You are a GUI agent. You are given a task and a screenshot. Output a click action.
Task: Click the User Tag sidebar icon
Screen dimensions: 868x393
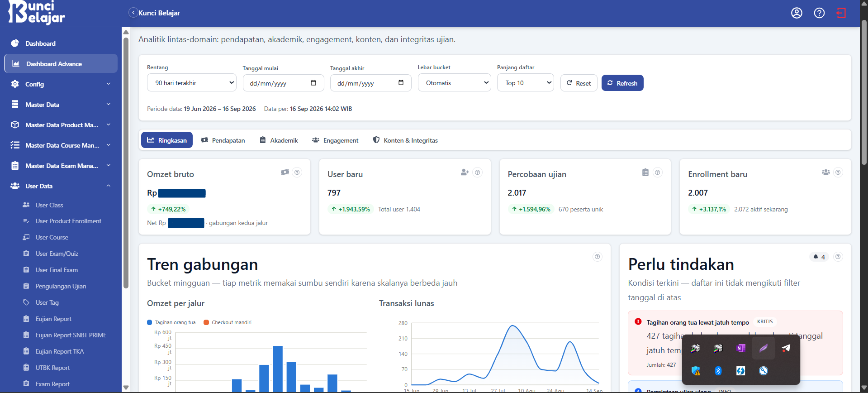click(26, 302)
